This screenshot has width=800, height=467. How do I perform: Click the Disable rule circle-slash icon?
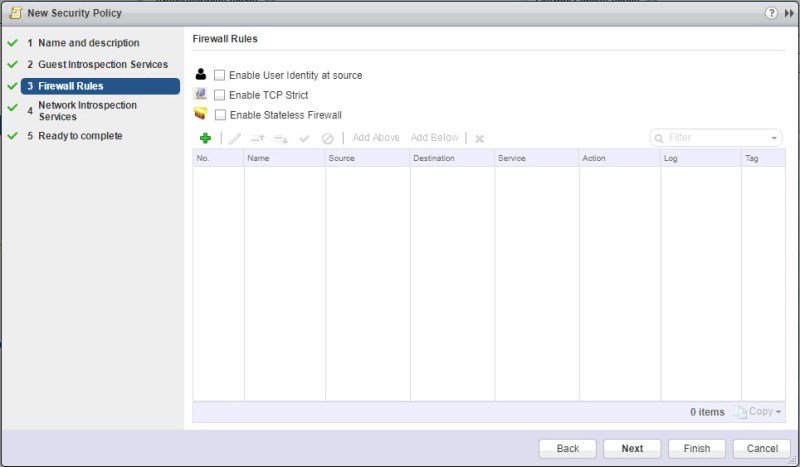click(327, 138)
